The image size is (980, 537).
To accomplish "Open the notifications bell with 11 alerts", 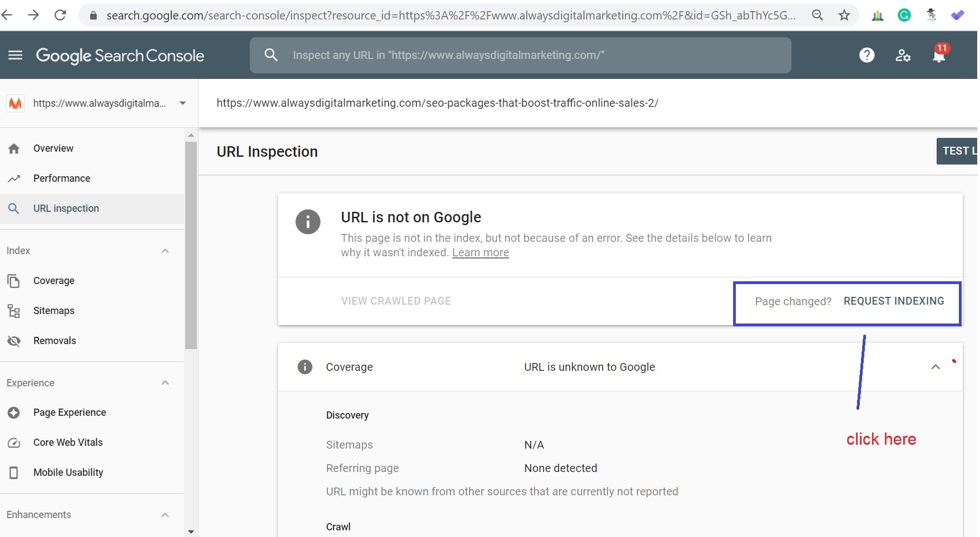I will pyautogui.click(x=939, y=54).
